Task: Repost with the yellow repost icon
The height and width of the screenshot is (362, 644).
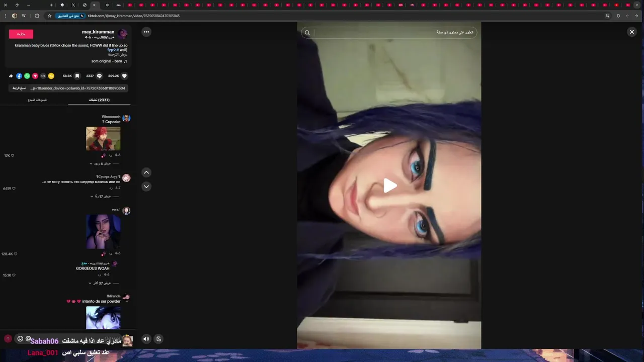Action: point(51,76)
